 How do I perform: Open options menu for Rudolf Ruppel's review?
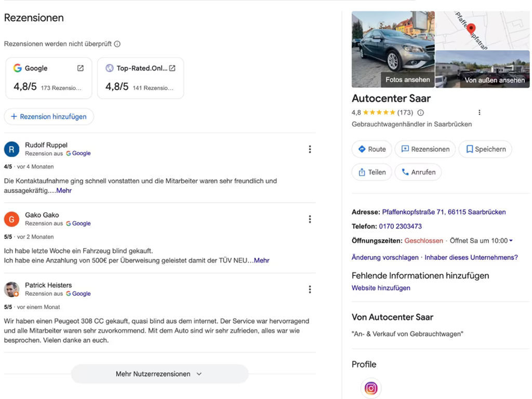310,149
